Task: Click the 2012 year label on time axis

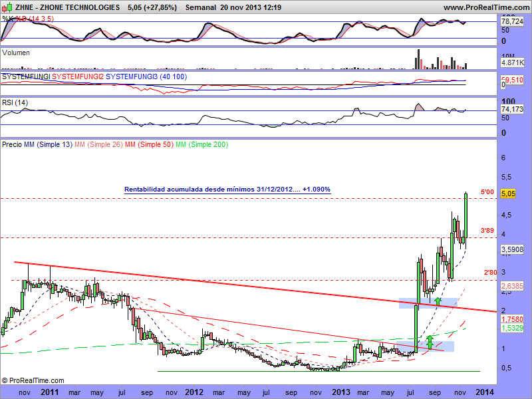Action: point(194,392)
